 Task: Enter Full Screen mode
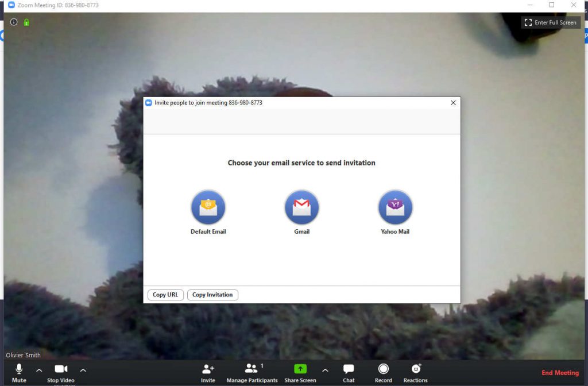[550, 22]
